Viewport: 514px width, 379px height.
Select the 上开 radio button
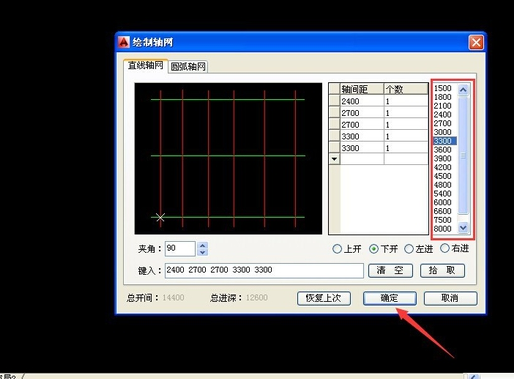pyautogui.click(x=337, y=249)
